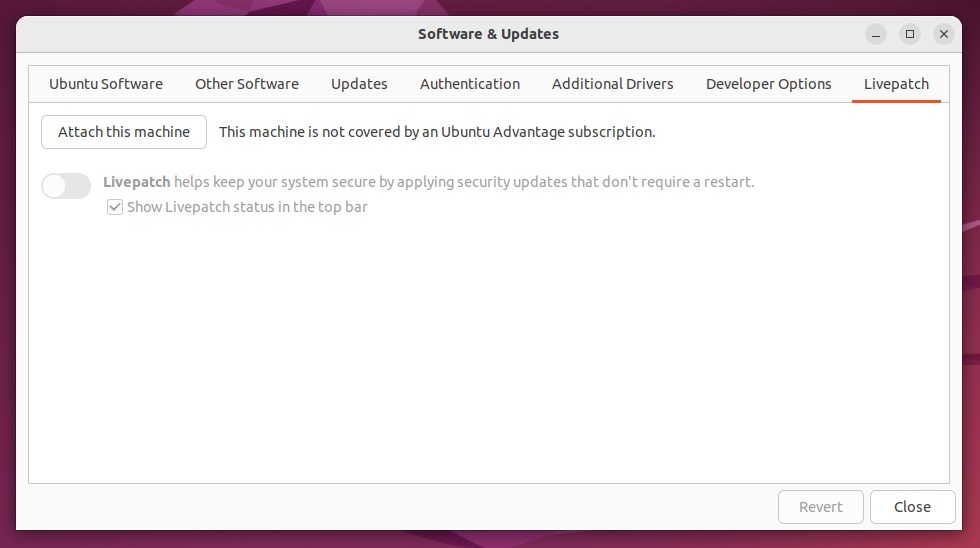Click the Software & Updates title bar text

488,34
